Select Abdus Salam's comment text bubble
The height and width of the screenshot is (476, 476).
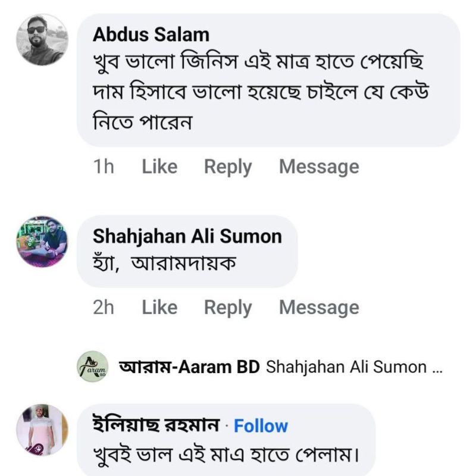pyautogui.click(x=268, y=80)
